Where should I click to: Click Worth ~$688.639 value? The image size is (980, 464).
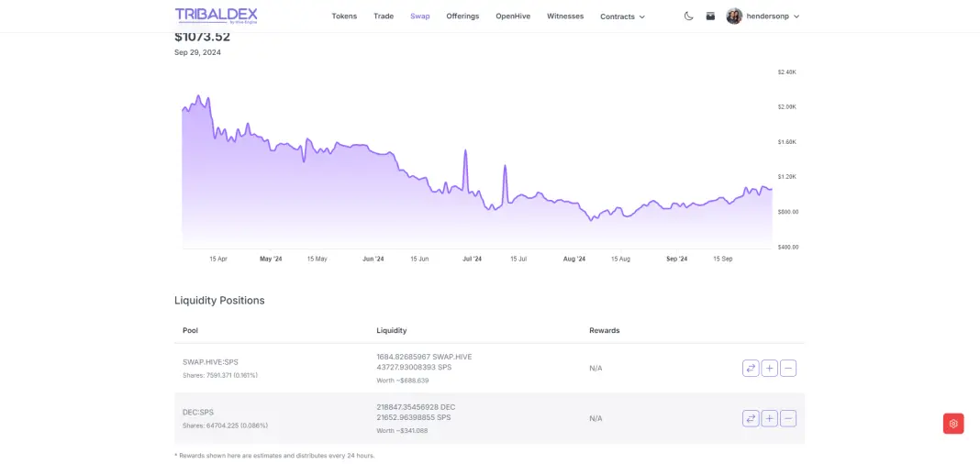403,381
